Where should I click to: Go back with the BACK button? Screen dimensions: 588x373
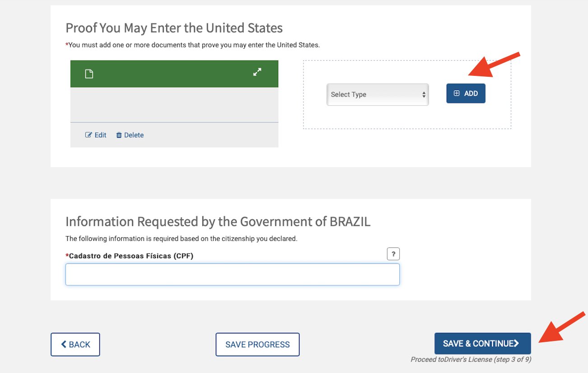[x=75, y=345]
